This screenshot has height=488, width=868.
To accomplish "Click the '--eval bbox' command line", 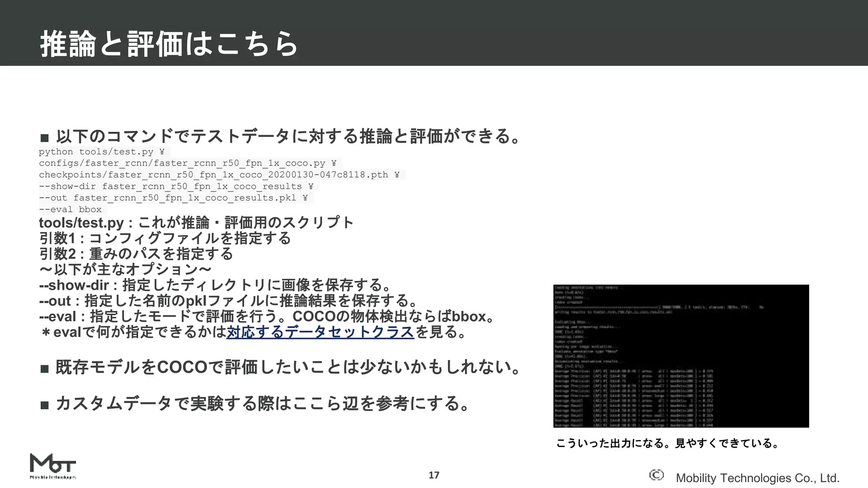I will [x=70, y=209].
